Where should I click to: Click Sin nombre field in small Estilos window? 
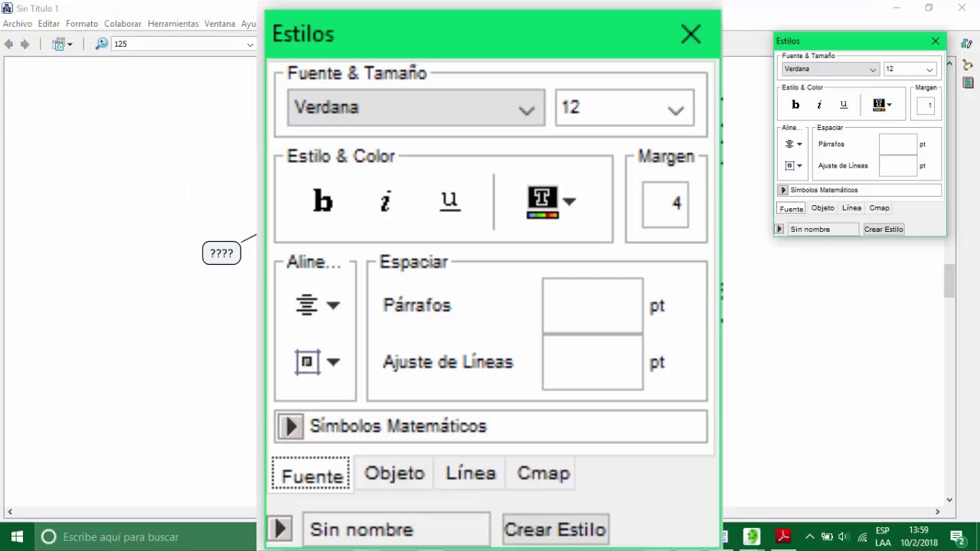pyautogui.click(x=823, y=229)
